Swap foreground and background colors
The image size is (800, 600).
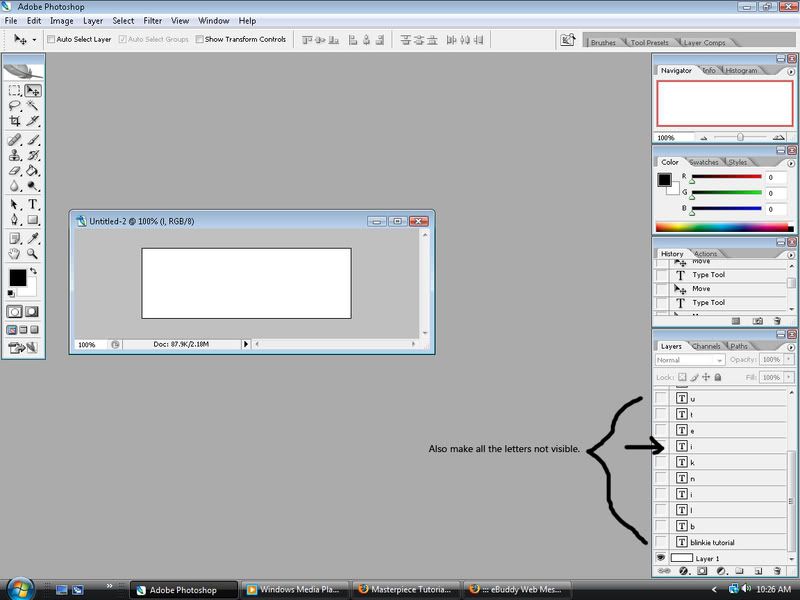34,270
